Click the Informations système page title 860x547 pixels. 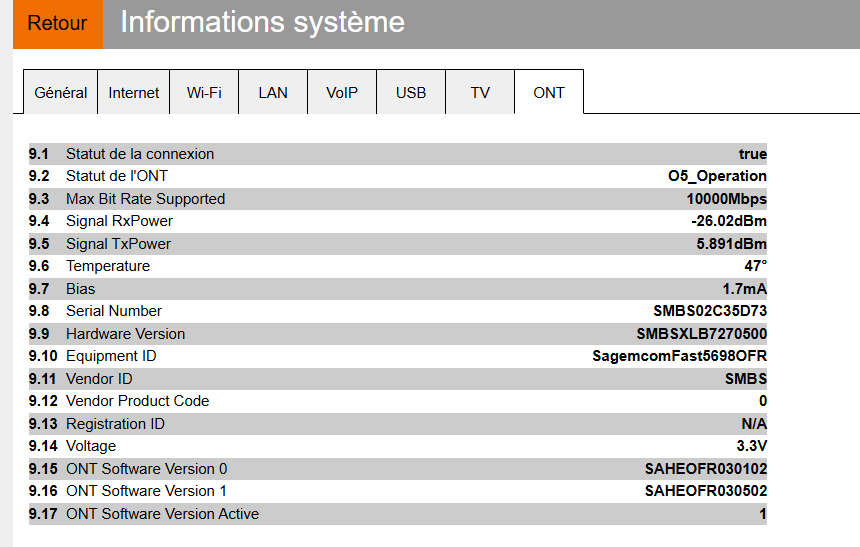[x=262, y=23]
